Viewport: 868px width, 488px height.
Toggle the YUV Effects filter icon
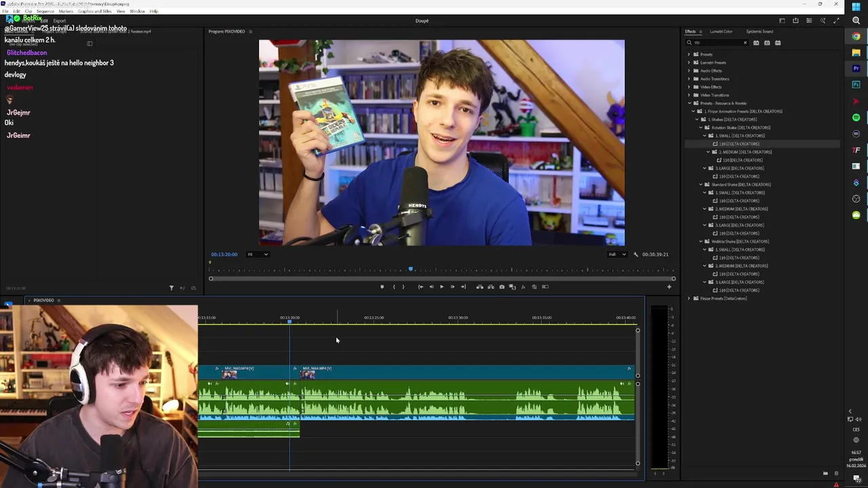(778, 43)
